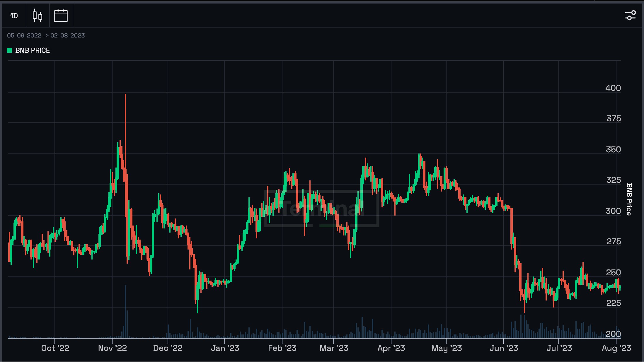Select the 225 price axis value
This screenshot has height=362, width=644.
point(614,303)
